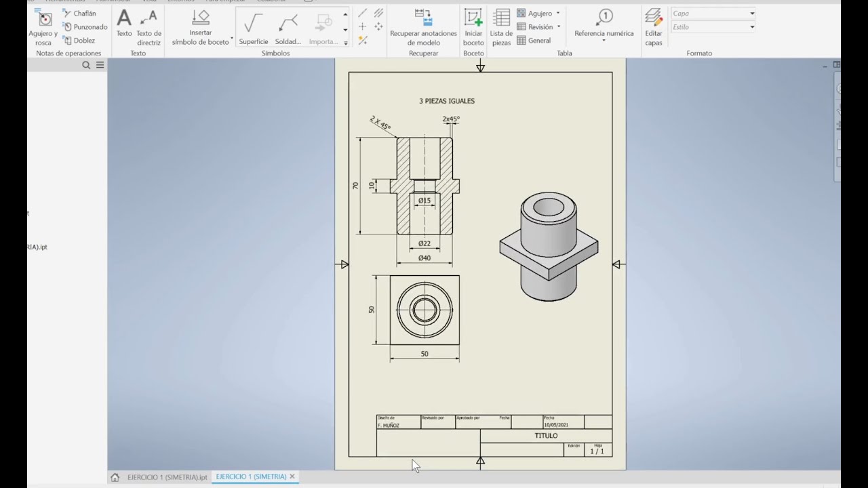Select the 70 height dimension
The width and height of the screenshot is (868, 488).
(355, 185)
